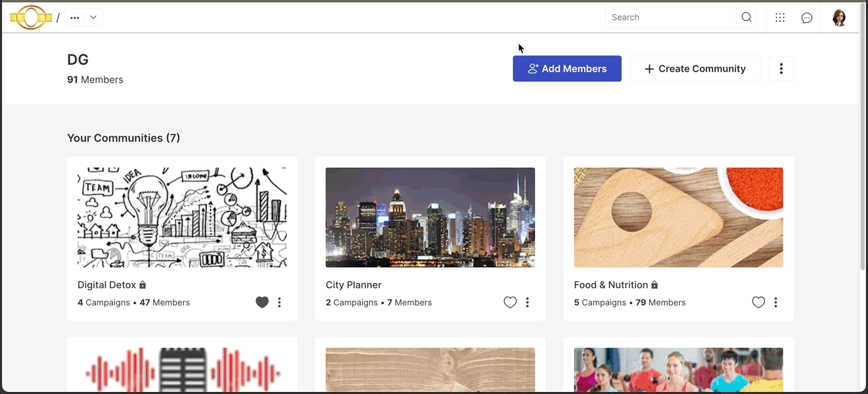Open the Food & Nutrition community title
This screenshot has height=394, width=868.
tap(611, 285)
